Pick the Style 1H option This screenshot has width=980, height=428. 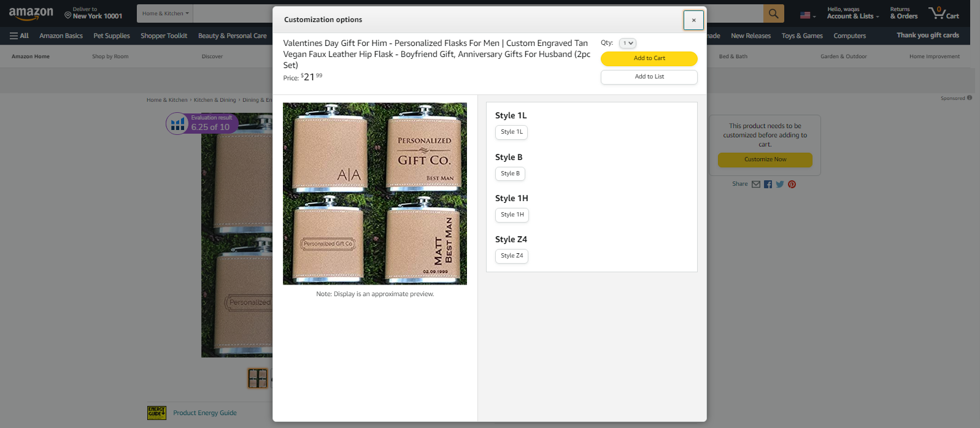(x=512, y=215)
